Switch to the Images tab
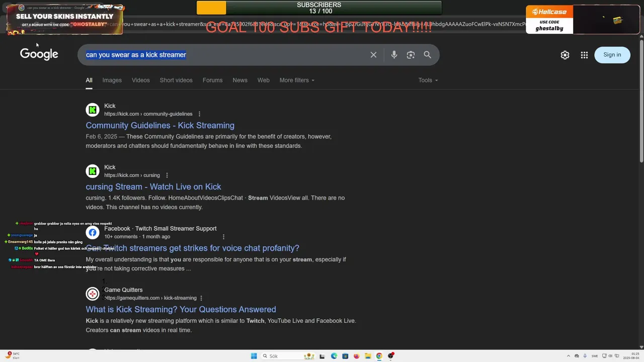 pyautogui.click(x=112, y=80)
